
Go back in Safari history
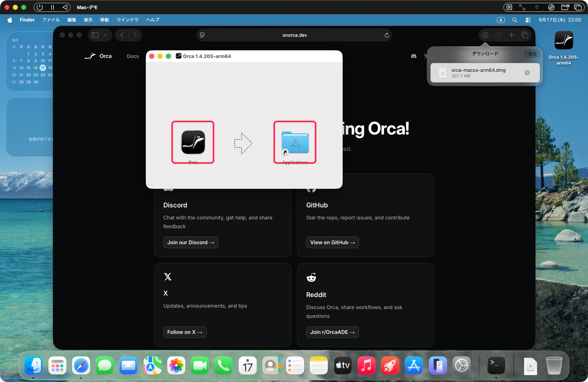(122, 35)
